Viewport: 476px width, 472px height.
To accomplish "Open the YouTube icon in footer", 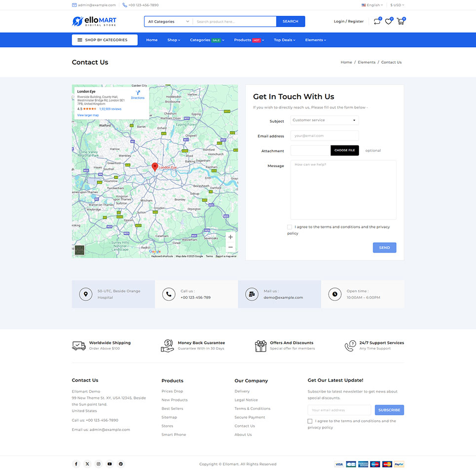I will (110, 464).
